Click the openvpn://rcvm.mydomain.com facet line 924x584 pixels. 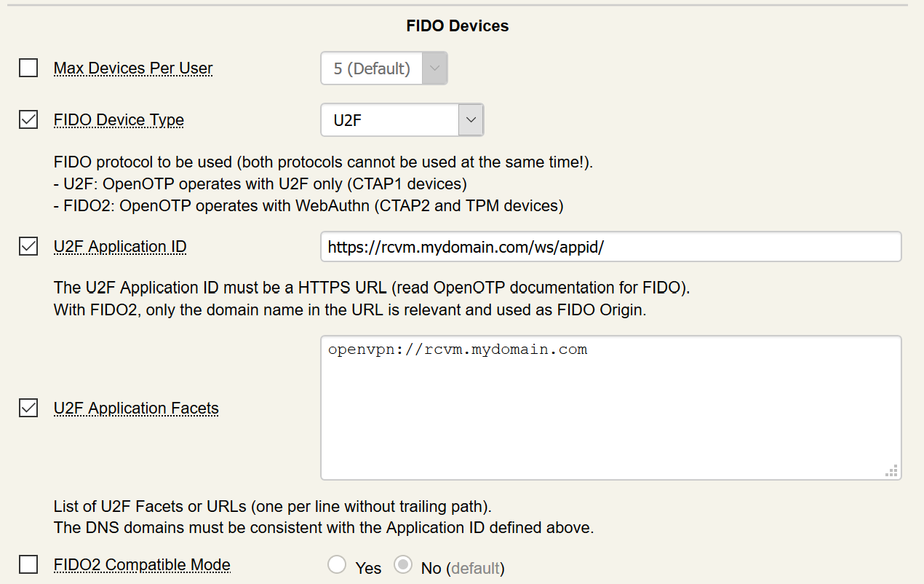458,350
